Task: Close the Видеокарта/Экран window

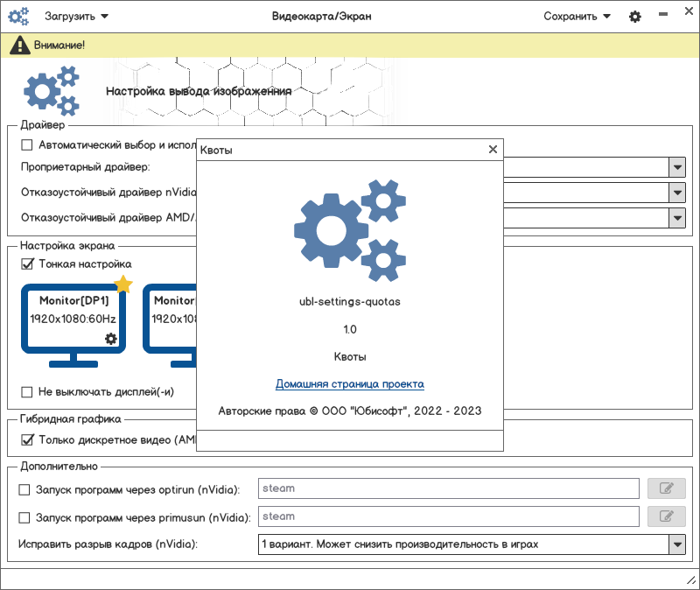Action: pos(689,11)
